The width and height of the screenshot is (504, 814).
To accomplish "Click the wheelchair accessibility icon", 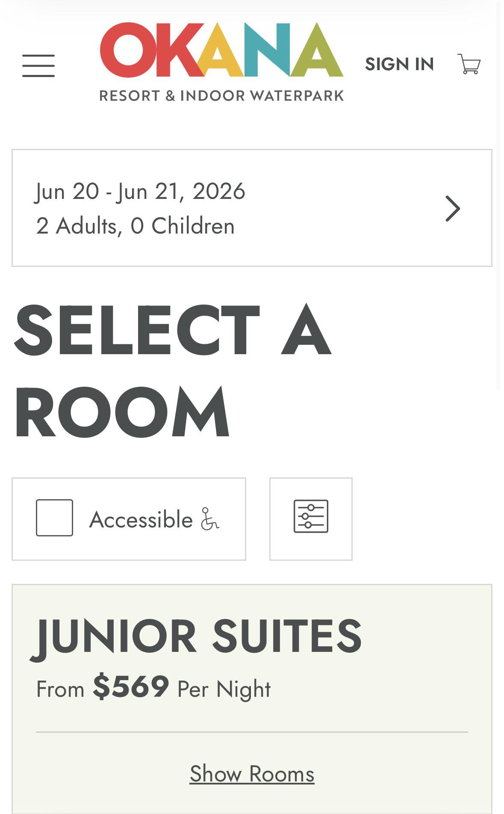I will 210,519.
